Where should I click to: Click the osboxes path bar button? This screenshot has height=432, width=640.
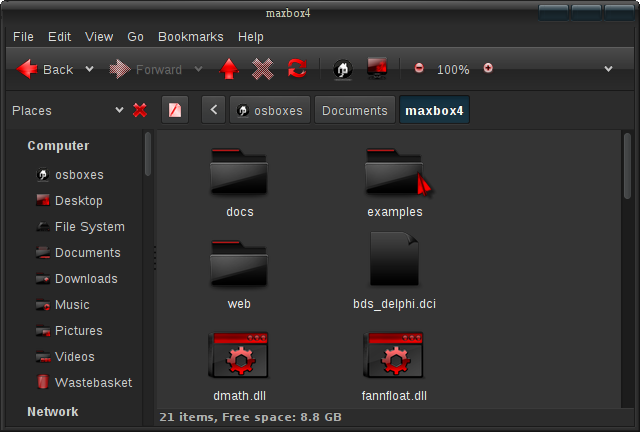point(268,110)
